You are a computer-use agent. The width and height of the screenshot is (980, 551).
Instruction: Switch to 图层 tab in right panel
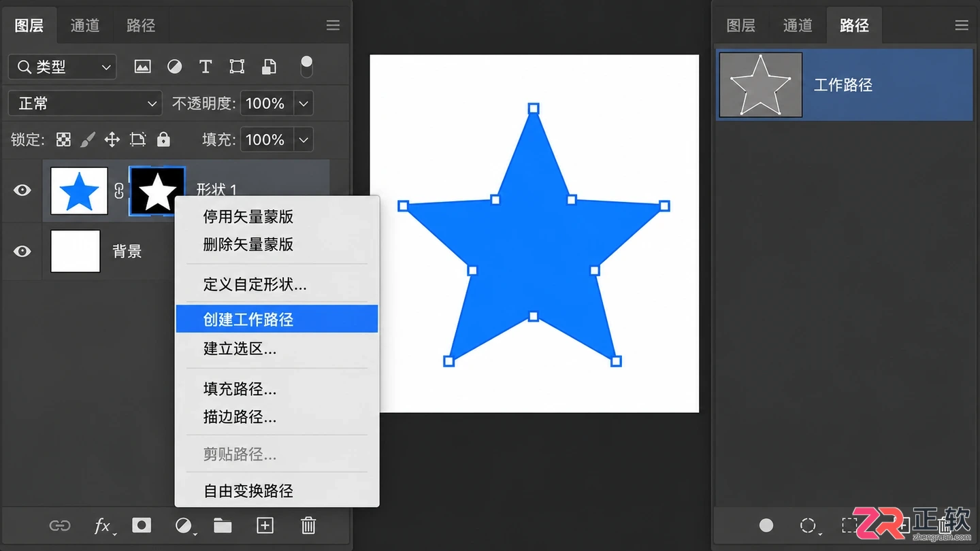pos(741,25)
